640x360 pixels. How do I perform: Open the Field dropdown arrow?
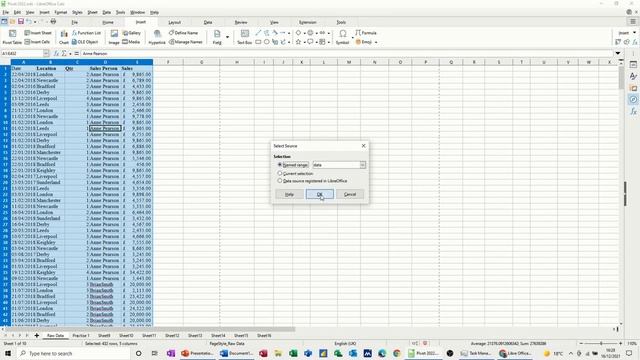227,37
